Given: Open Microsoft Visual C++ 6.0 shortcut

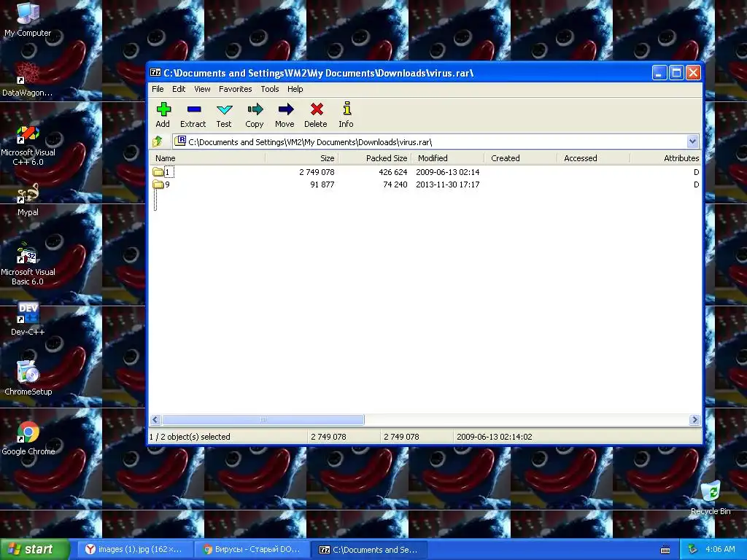Looking at the screenshot, I should pos(28,145).
